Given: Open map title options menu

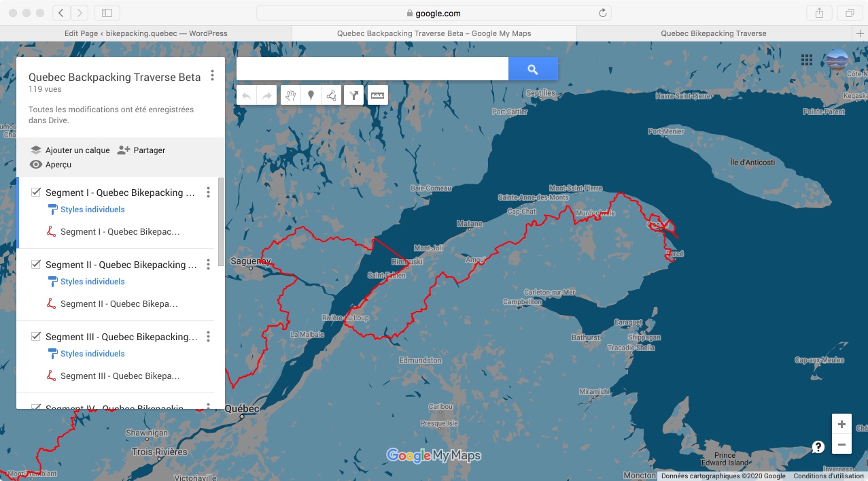Looking at the screenshot, I should [x=212, y=76].
